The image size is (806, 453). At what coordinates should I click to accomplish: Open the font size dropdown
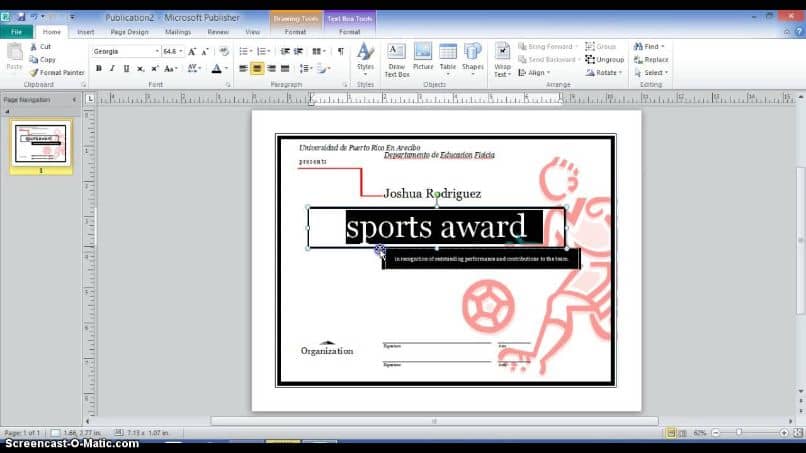coord(180,51)
